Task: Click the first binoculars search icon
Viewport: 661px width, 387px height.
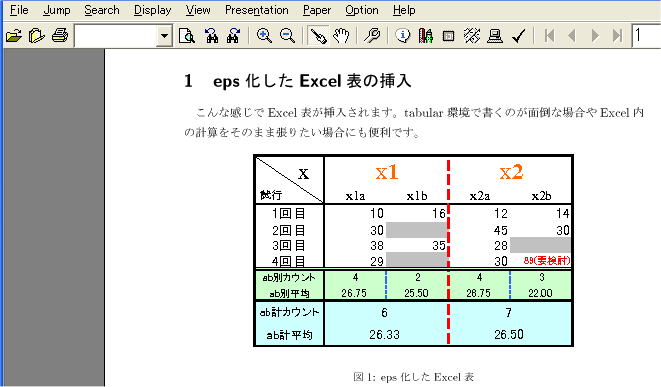Action: coord(211,35)
